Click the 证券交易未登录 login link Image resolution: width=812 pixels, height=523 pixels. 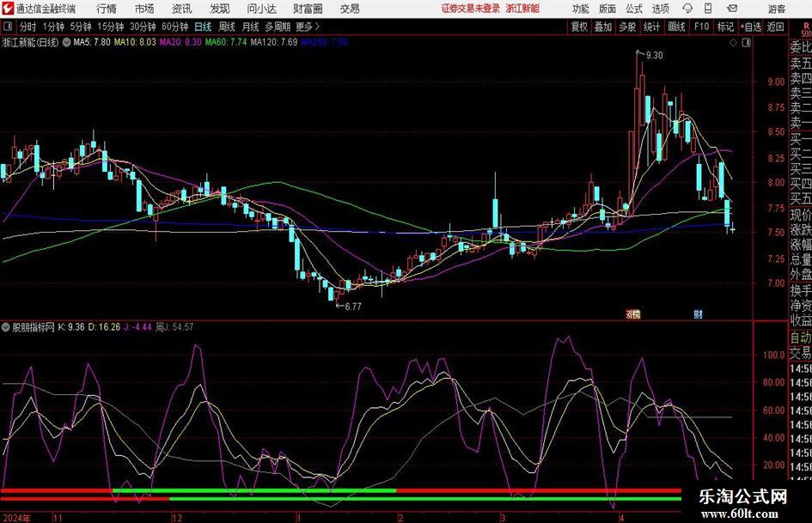click(x=471, y=9)
